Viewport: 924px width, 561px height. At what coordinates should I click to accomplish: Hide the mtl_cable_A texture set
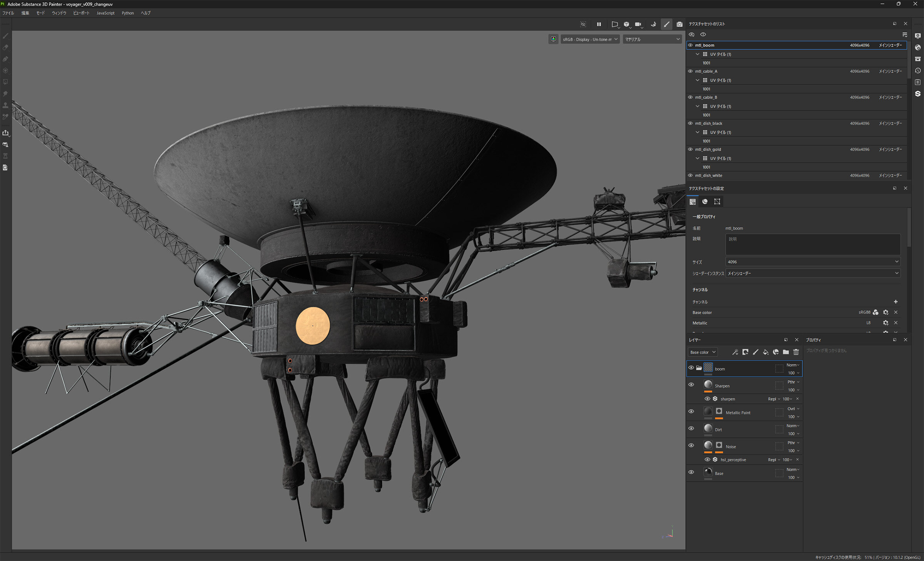click(x=690, y=71)
